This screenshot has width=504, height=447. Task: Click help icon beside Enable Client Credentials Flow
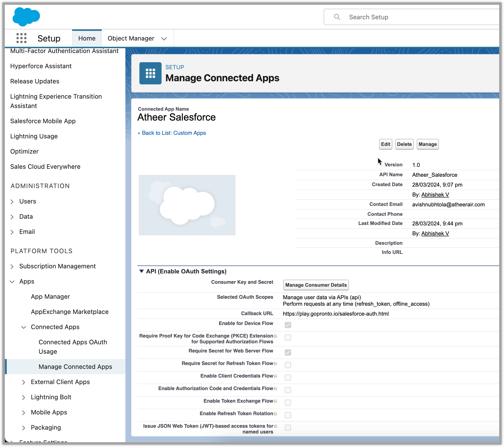275,376
